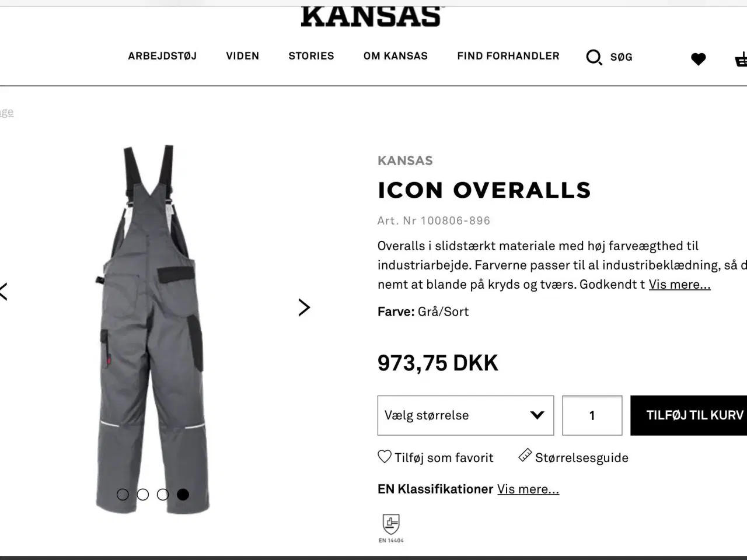
Task: Select the second image carousel dot
Action: click(143, 495)
